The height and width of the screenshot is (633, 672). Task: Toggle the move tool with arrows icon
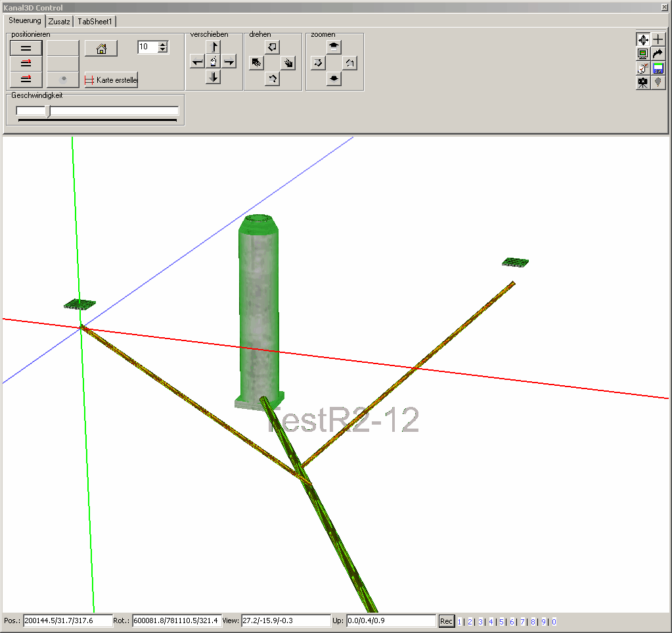click(x=643, y=39)
